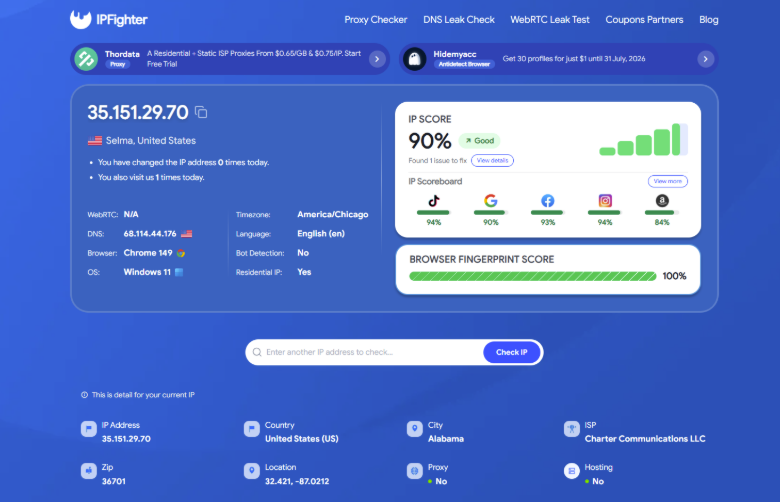Open the Thordata banner arrow

pyautogui.click(x=377, y=59)
